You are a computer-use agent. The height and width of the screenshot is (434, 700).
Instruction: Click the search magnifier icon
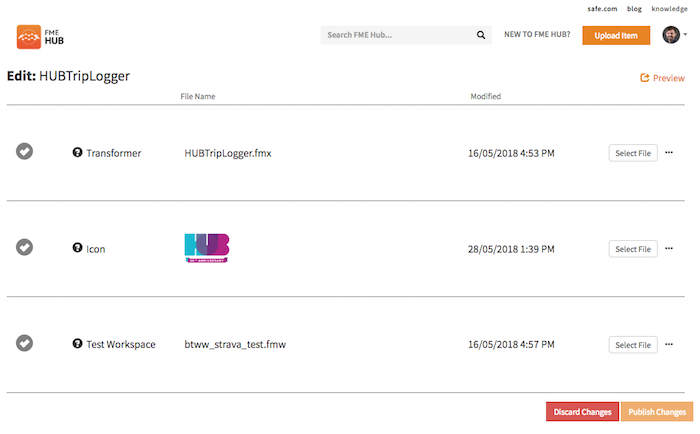[481, 35]
